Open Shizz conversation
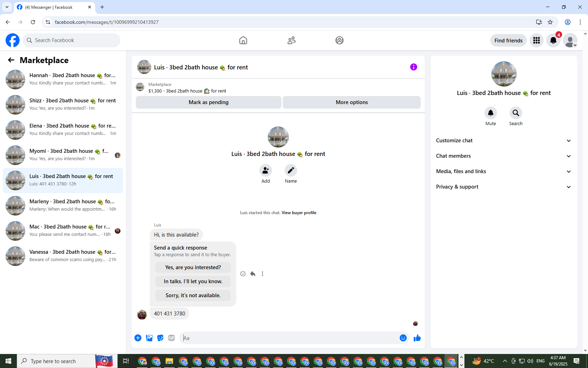 [63, 104]
